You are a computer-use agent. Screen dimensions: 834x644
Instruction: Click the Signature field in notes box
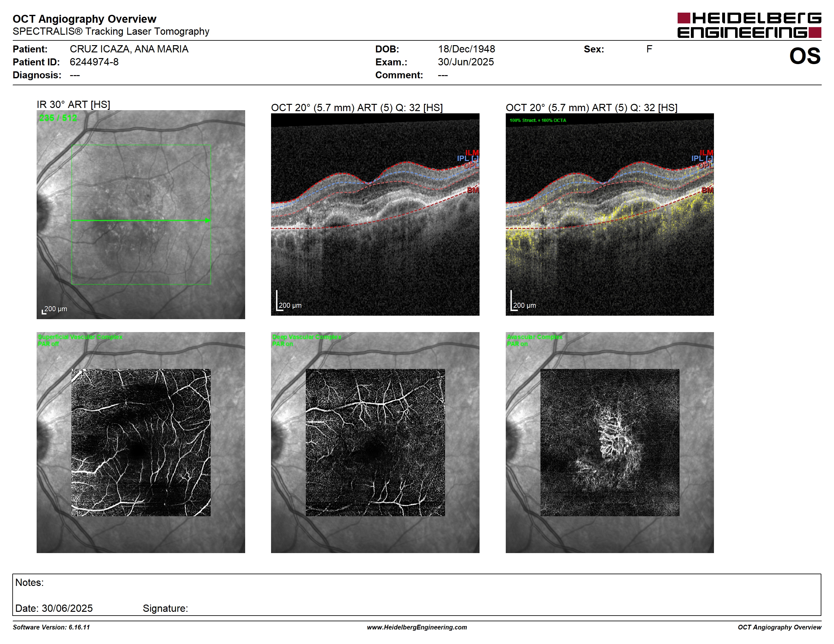point(165,608)
